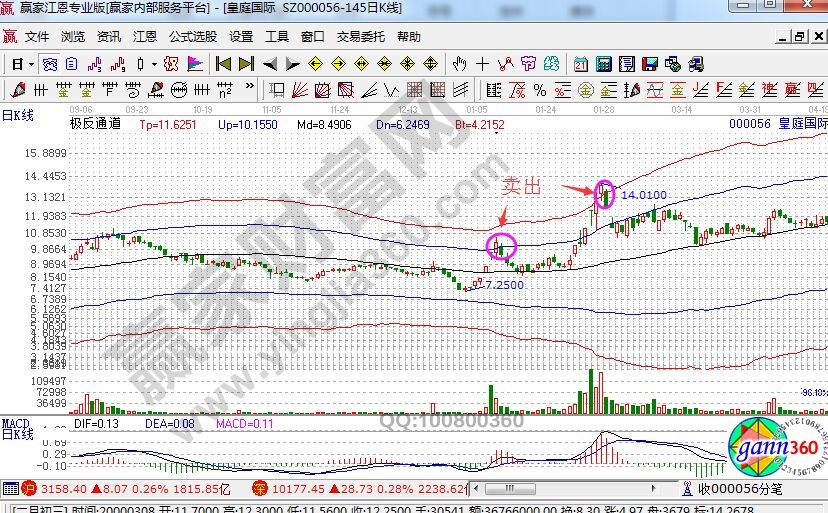Select the hand pan tool
828x513 pixels.
[x=460, y=64]
